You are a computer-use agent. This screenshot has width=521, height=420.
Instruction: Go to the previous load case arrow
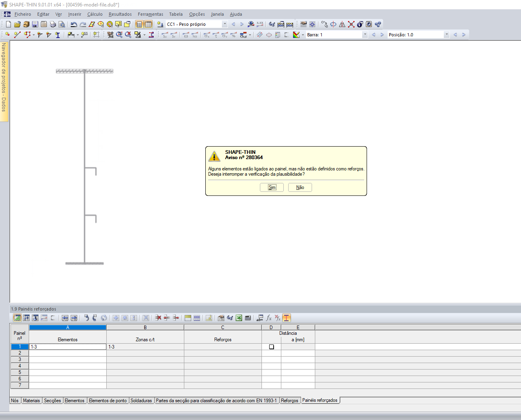(x=233, y=24)
